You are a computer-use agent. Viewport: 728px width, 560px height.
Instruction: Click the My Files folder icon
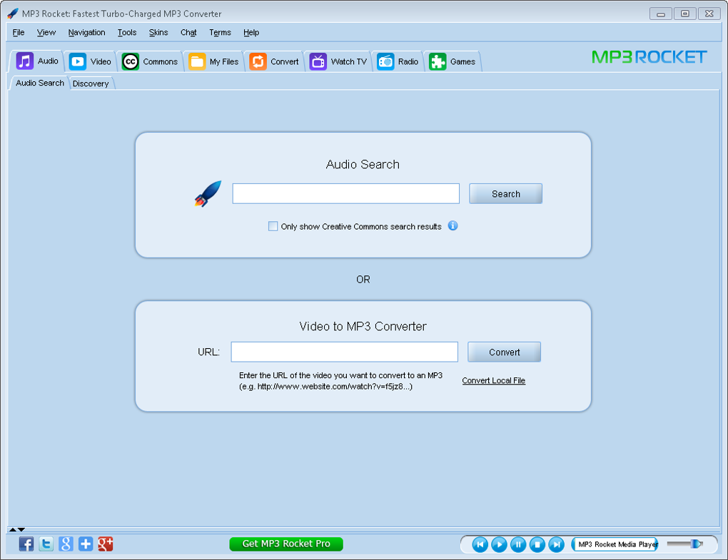(197, 61)
